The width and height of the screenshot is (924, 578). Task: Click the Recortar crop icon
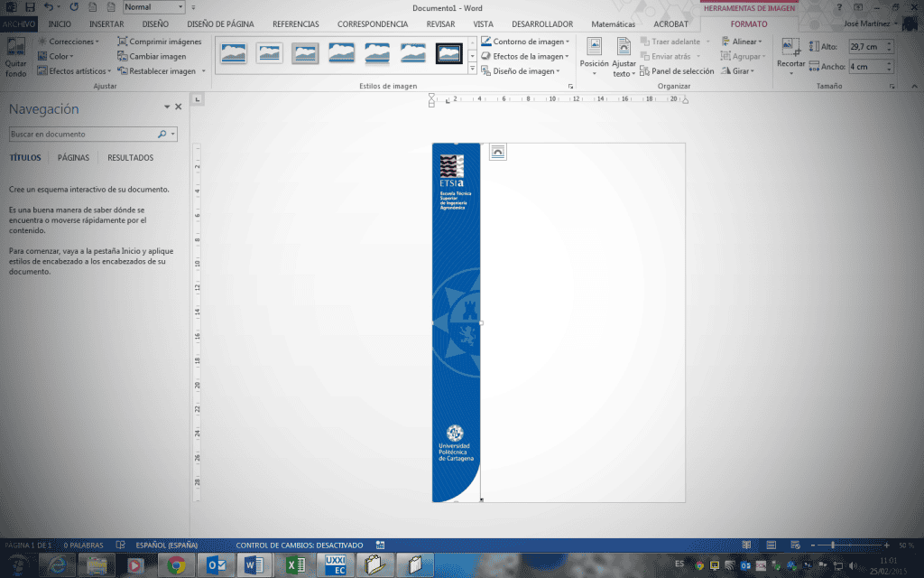click(790, 49)
